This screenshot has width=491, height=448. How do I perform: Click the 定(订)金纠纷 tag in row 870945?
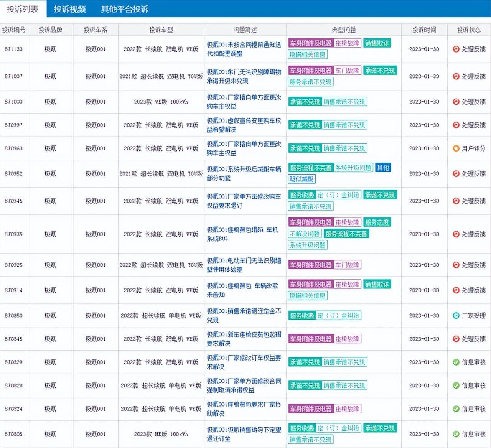tap(338, 195)
